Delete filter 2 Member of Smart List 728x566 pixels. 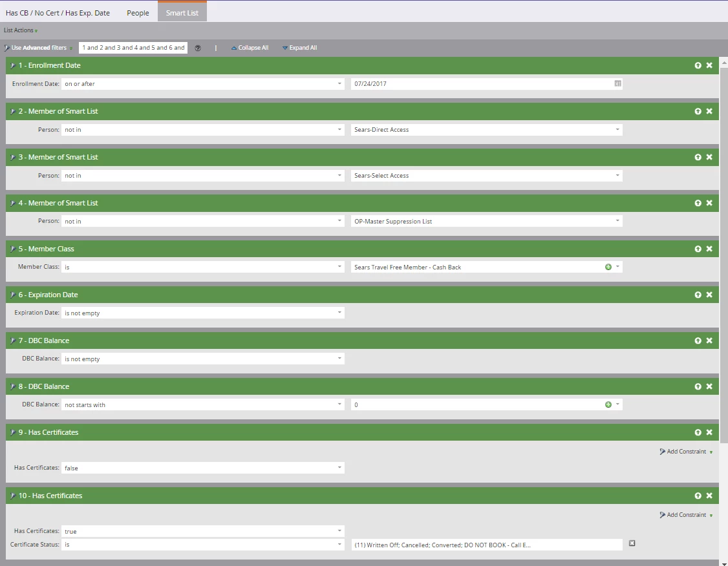click(709, 111)
